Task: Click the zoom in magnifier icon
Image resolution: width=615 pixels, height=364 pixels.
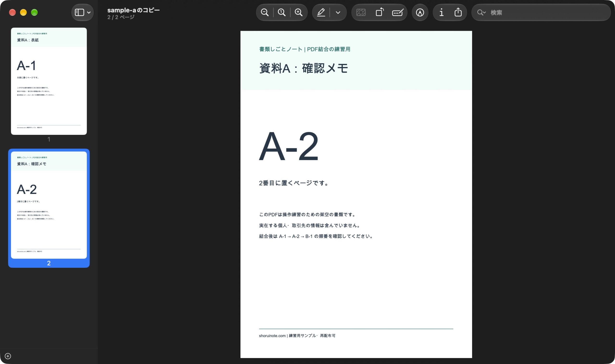Action: [299, 12]
